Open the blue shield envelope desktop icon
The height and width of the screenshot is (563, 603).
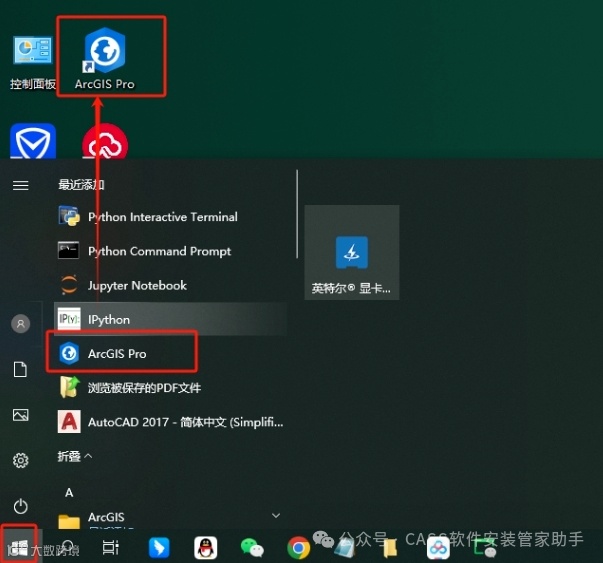tap(33, 141)
